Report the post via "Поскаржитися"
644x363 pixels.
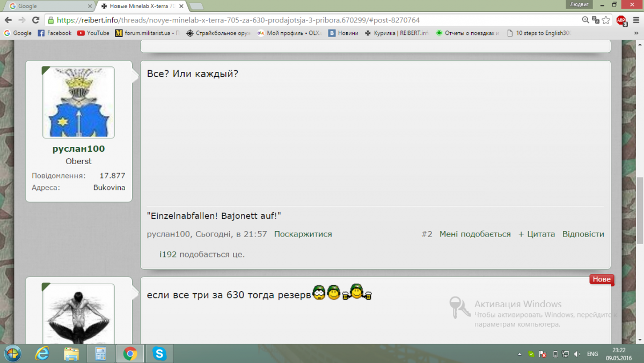pyautogui.click(x=303, y=234)
